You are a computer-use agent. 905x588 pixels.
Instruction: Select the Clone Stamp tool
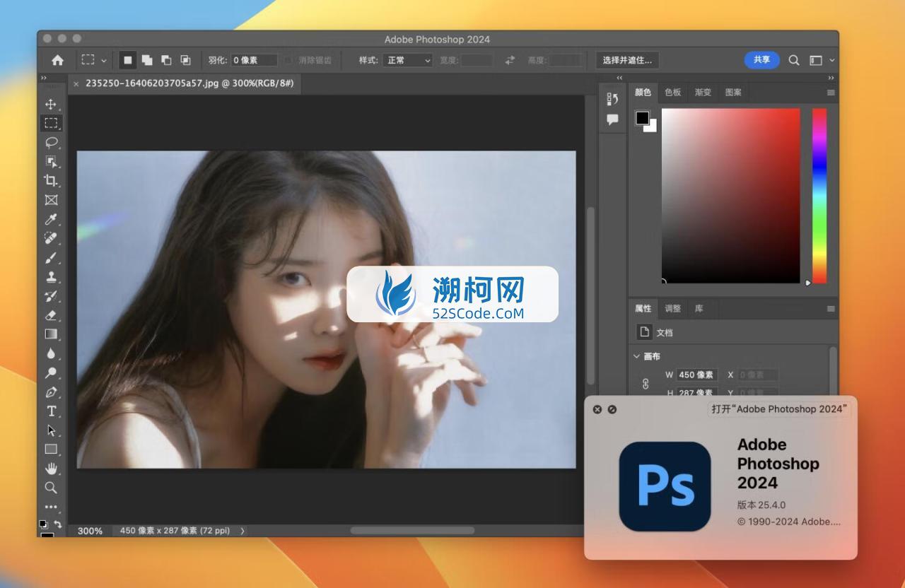click(51, 276)
